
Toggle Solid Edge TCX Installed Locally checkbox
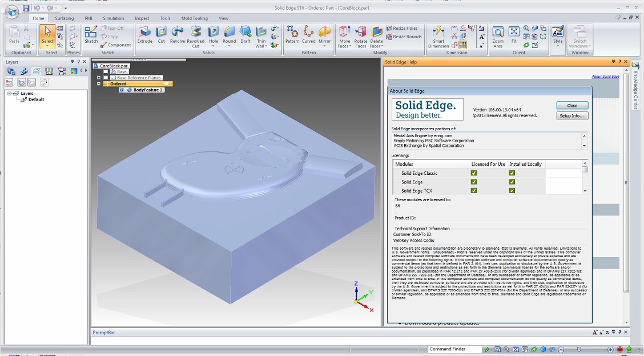(x=512, y=190)
